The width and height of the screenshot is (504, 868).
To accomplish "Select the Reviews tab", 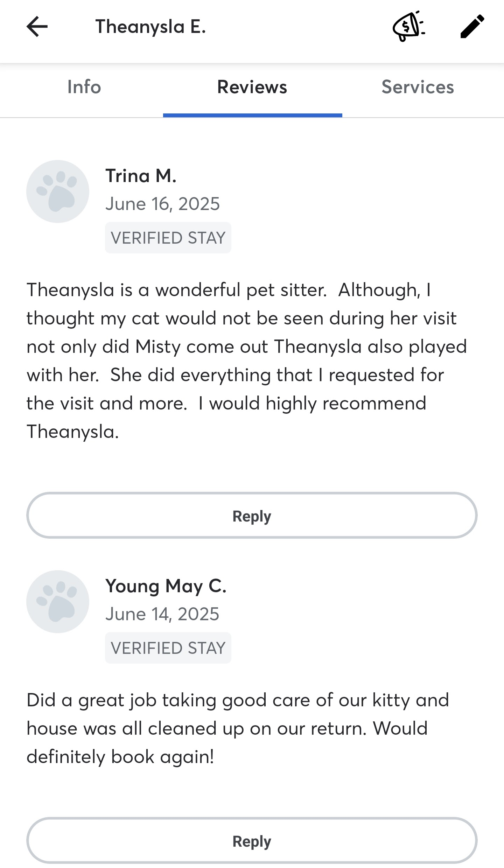I will pyautogui.click(x=252, y=87).
